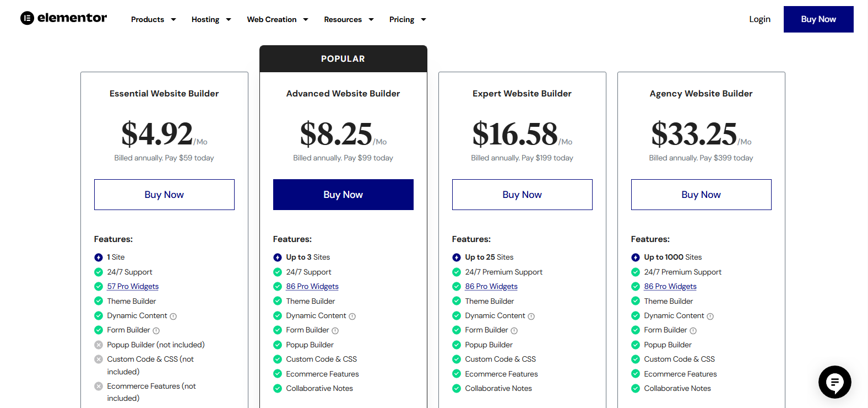Image resolution: width=868 pixels, height=408 pixels.
Task: Click the POPULAR banner label
Action: click(343, 59)
